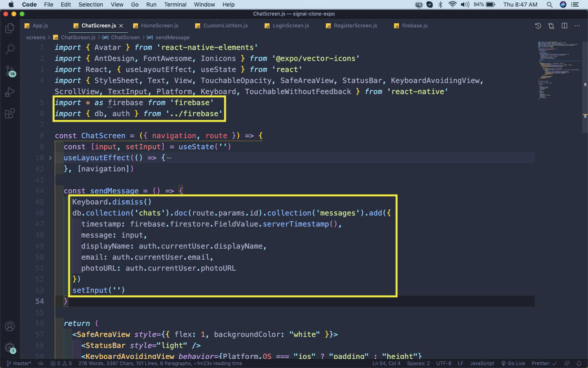This screenshot has height=368, width=588.
Task: Click the screens breadcrumb segment
Action: coord(36,38)
